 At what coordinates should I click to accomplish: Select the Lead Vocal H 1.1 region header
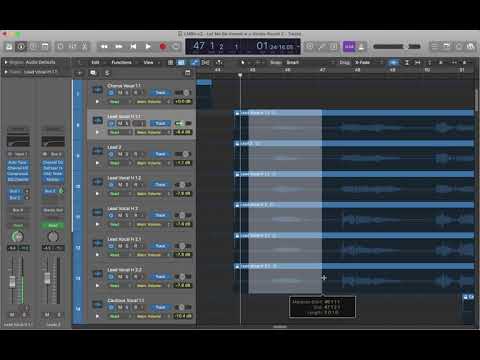coord(353,113)
